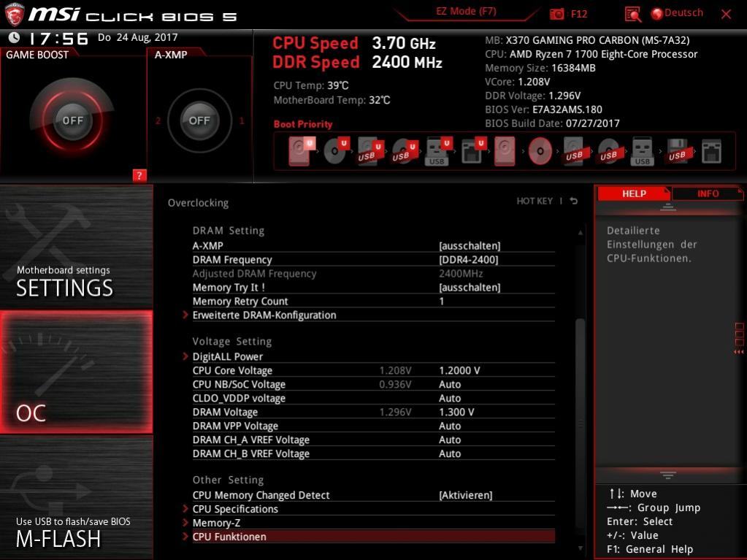The width and height of the screenshot is (747, 560).
Task: Open the DRAM Frequency [DDR4-2400] option
Action: click(x=468, y=259)
